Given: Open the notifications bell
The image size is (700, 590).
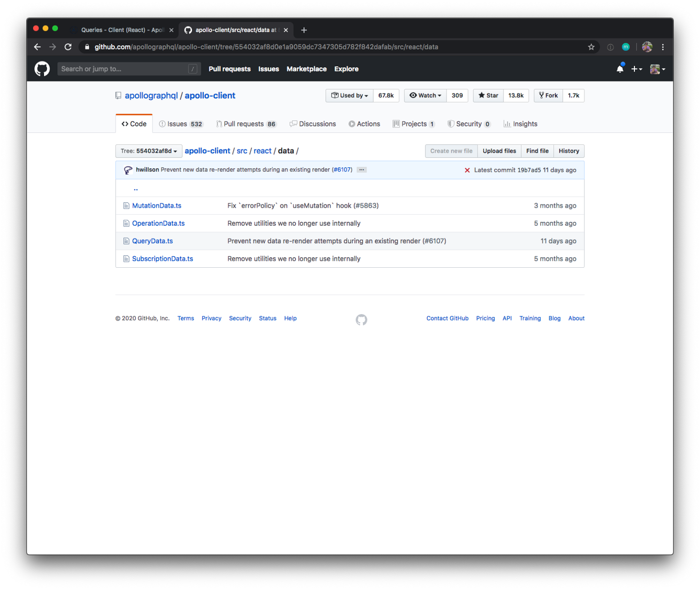Looking at the screenshot, I should 620,69.
